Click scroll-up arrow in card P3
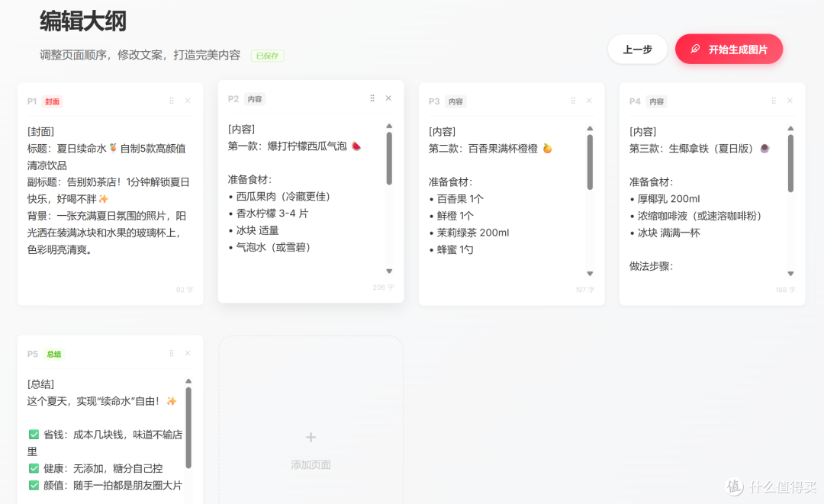Image resolution: width=824 pixels, height=504 pixels. pos(590,129)
